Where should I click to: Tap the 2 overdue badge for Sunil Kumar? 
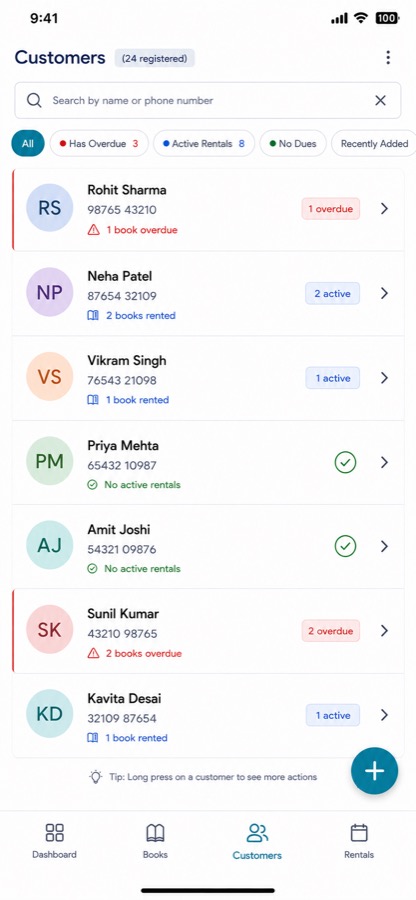coord(331,631)
